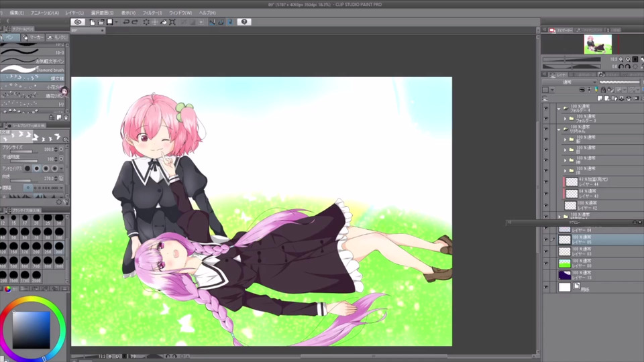Expand the フォルダー 3 layer folder
Viewport: 644px width, 362px height.
pos(565,119)
